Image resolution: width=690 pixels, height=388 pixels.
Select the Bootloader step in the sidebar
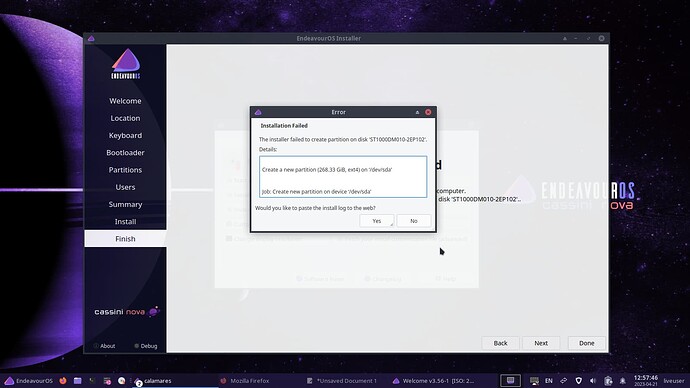tap(125, 152)
